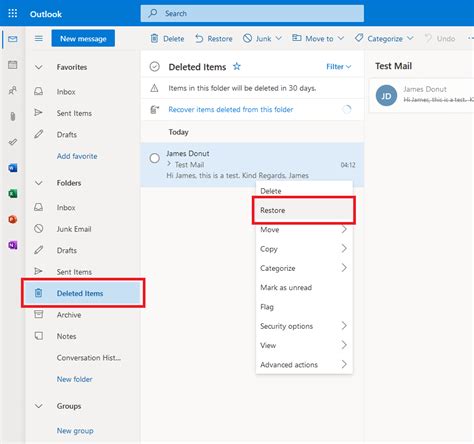Toggle select-all circle beside Deleted Items

click(155, 67)
